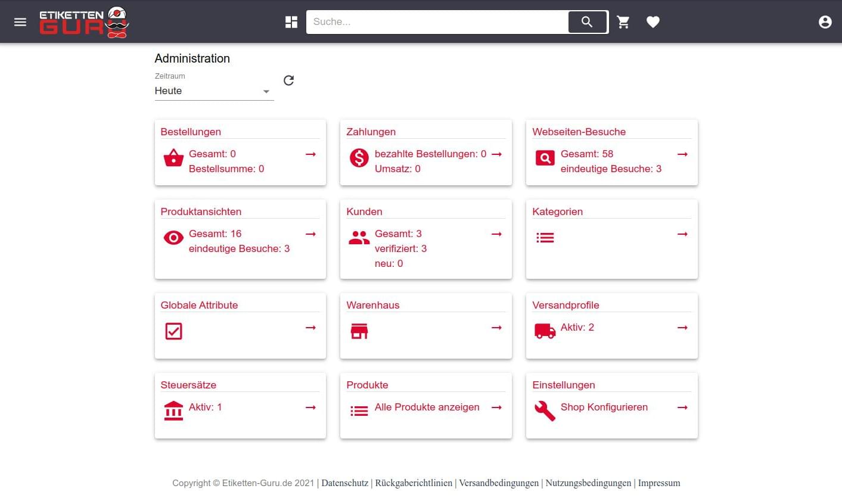Click the wrench icon on Einstellungen card
Viewport: 842px width, 504px height.
click(543, 410)
